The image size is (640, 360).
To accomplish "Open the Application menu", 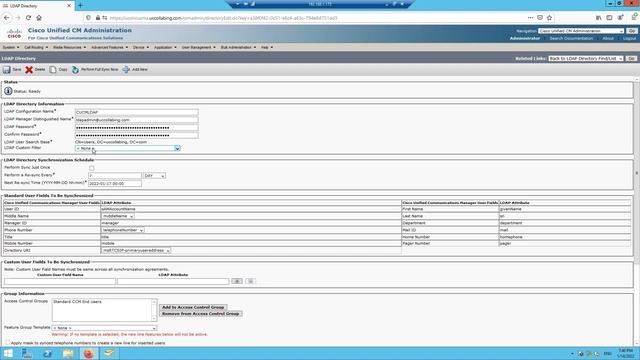I will click(165, 48).
